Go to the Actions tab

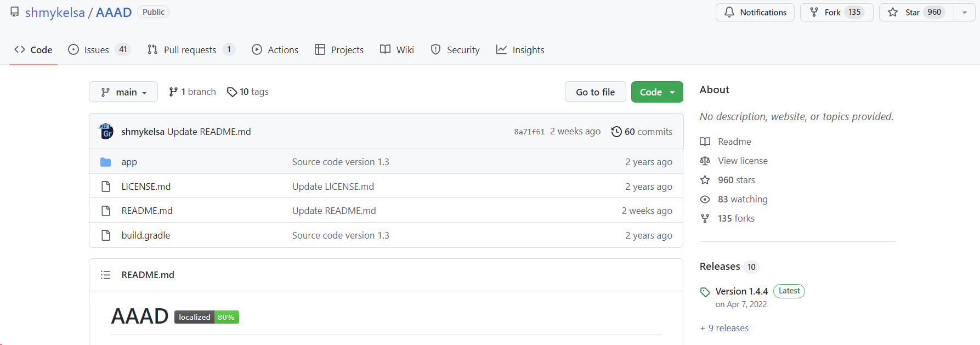pyautogui.click(x=275, y=50)
